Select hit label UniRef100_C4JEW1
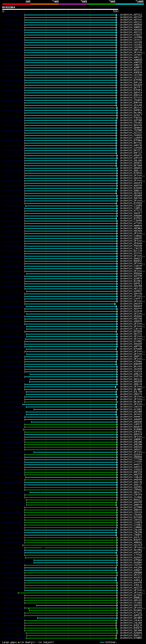Screen dimensions: 146x644 pos(131,497)
